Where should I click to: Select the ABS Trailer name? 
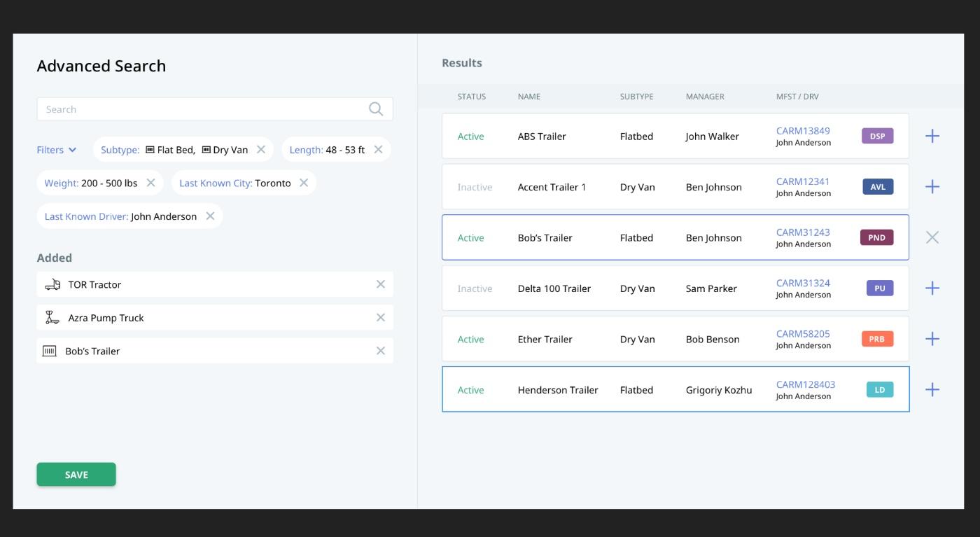pos(542,137)
